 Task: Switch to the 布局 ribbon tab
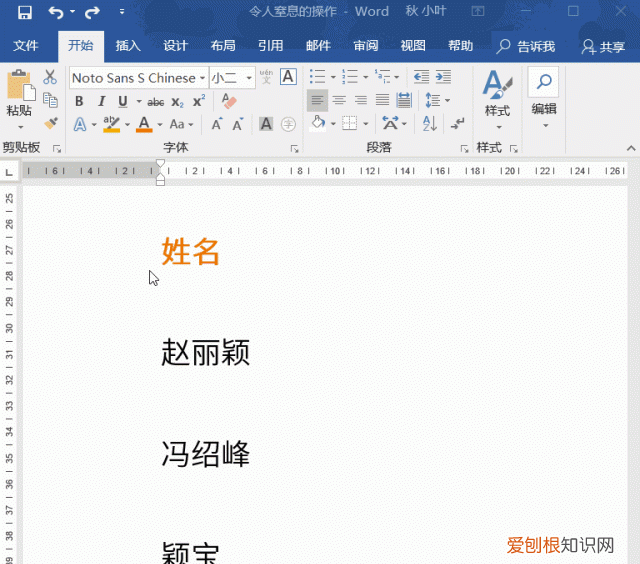223,46
